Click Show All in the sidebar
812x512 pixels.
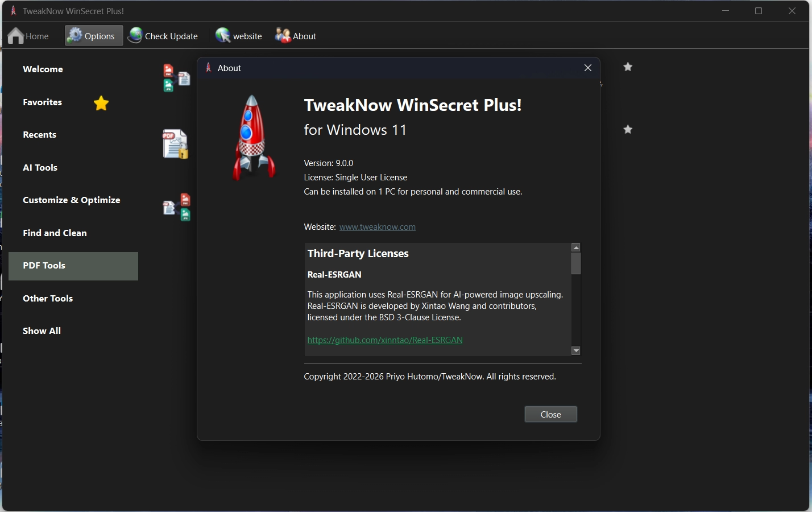[42, 331]
